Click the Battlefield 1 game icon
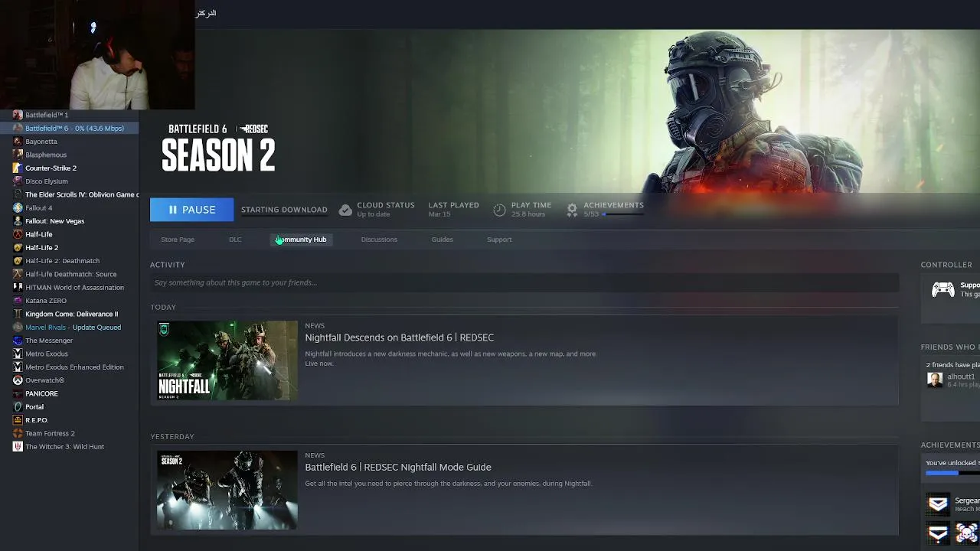 pyautogui.click(x=18, y=115)
